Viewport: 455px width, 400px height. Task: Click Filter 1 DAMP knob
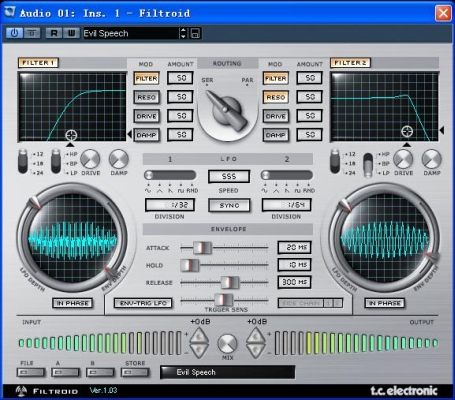[x=119, y=159]
